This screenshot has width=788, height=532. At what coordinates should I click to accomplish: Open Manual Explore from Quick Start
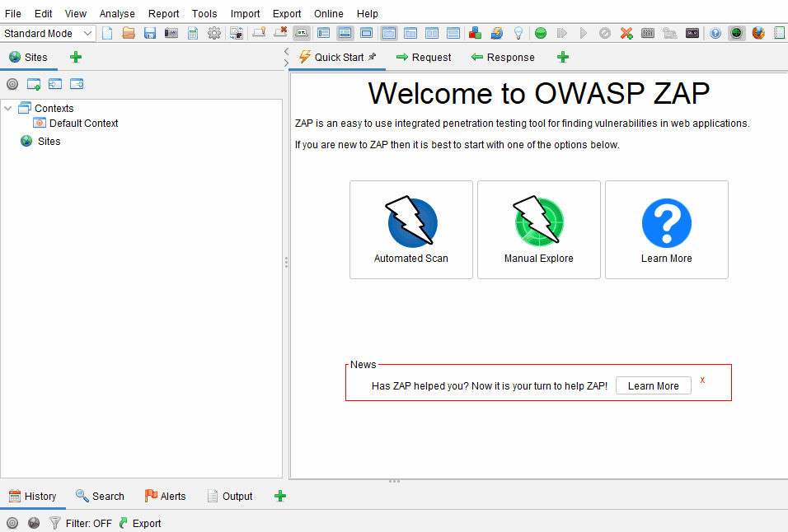point(538,230)
